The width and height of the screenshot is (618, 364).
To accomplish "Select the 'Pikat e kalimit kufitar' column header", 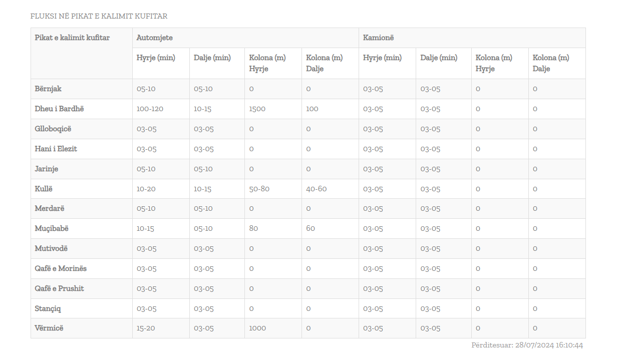I will click(72, 38).
